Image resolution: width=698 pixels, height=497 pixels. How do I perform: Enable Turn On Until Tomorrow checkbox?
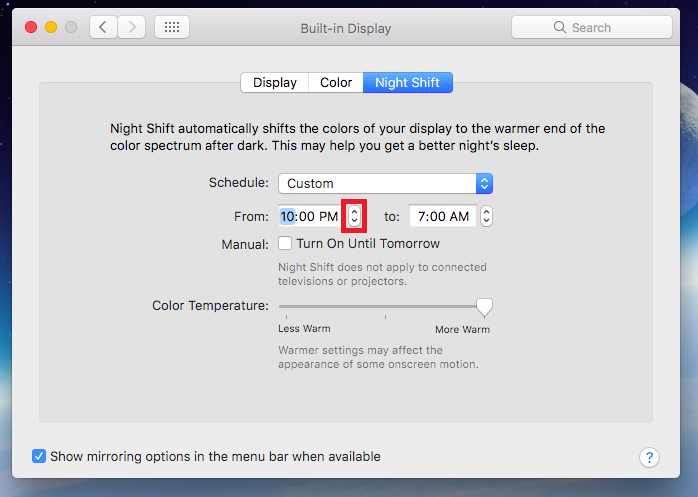pyautogui.click(x=285, y=244)
